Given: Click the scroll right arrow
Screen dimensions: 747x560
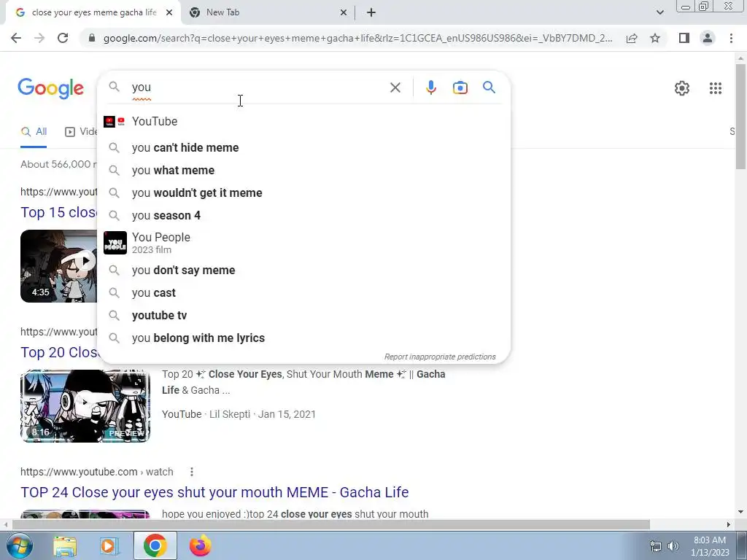Looking at the screenshot, I should coord(729,524).
